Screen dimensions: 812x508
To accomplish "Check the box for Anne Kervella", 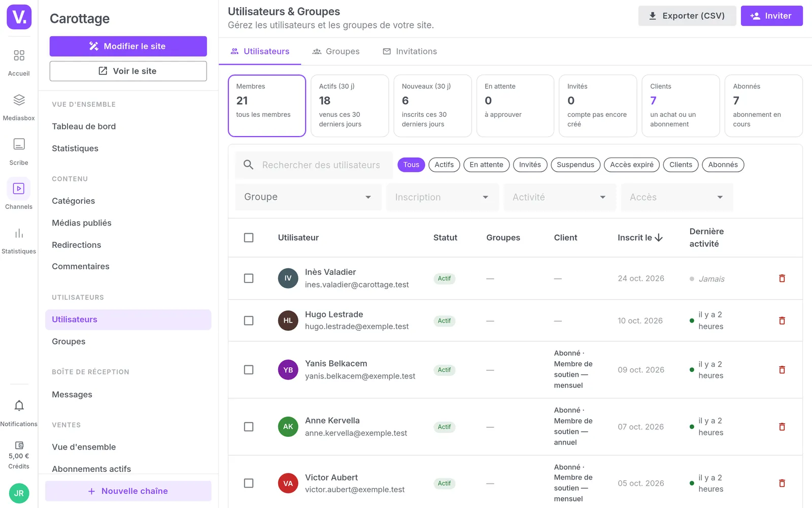I will (x=249, y=427).
